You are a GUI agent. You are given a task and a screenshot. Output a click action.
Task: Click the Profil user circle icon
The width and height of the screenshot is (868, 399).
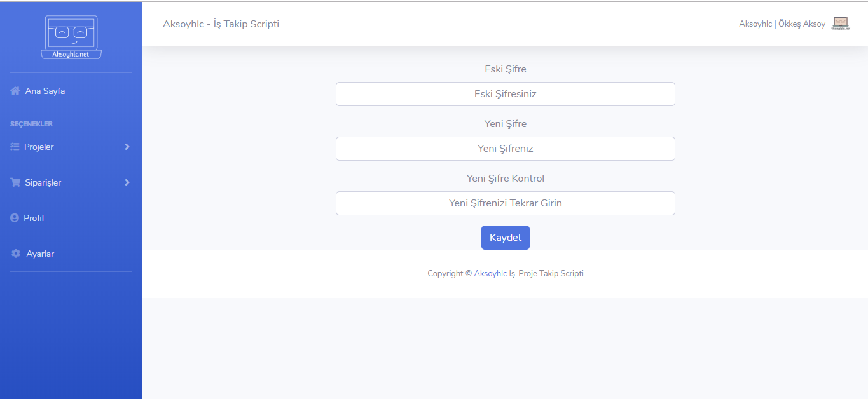pos(15,218)
